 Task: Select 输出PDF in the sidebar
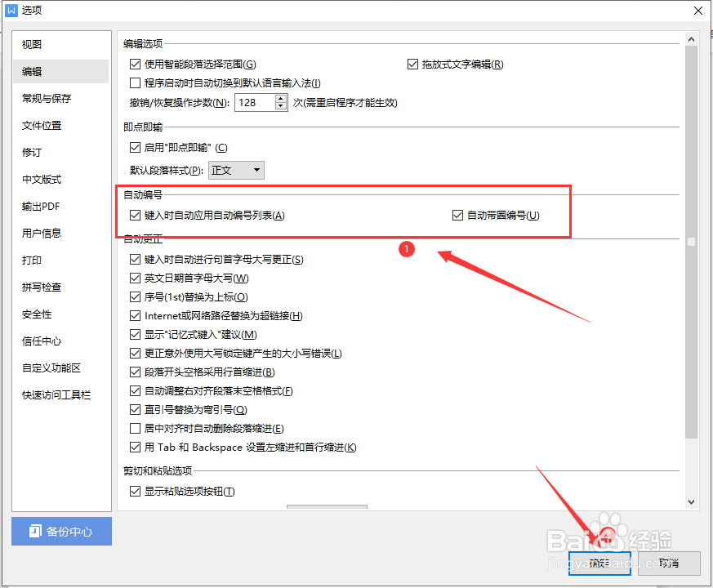pos(41,207)
